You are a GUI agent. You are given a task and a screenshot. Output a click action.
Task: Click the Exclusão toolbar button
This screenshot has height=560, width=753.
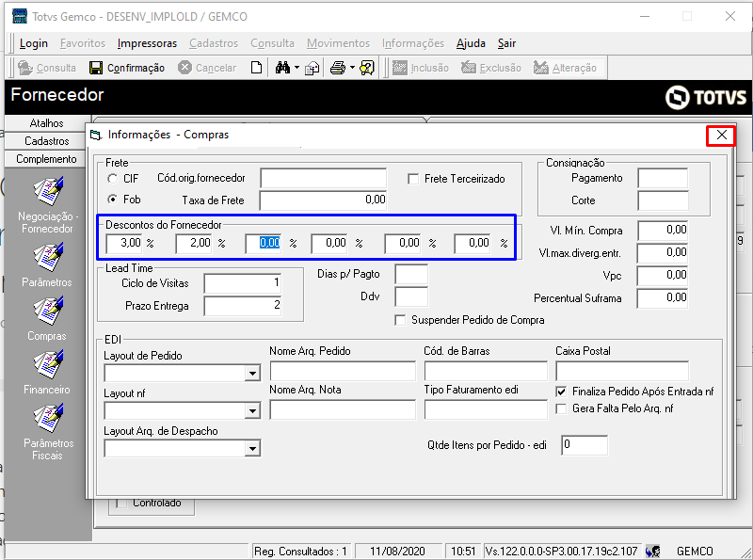[x=491, y=68]
